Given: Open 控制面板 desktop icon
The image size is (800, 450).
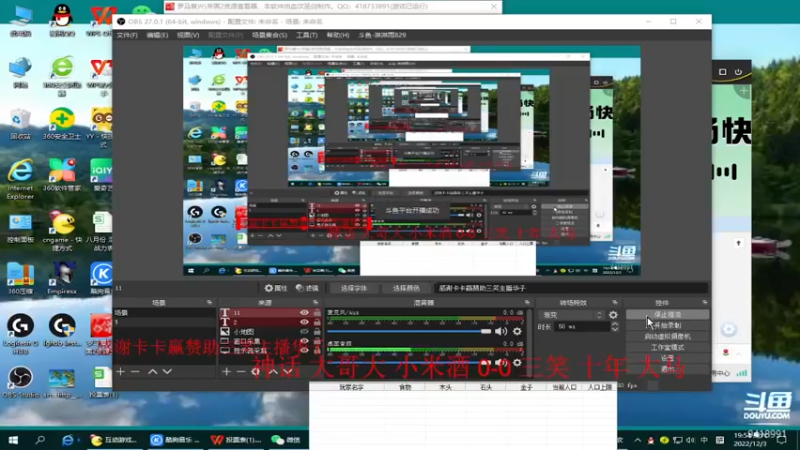Looking at the screenshot, I should pos(20,228).
